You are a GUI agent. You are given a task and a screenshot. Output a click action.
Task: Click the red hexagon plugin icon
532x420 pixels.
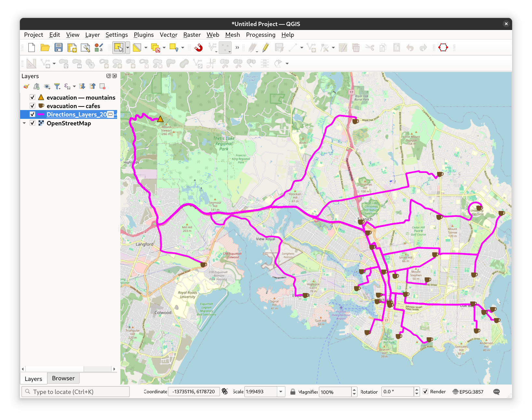pos(443,48)
